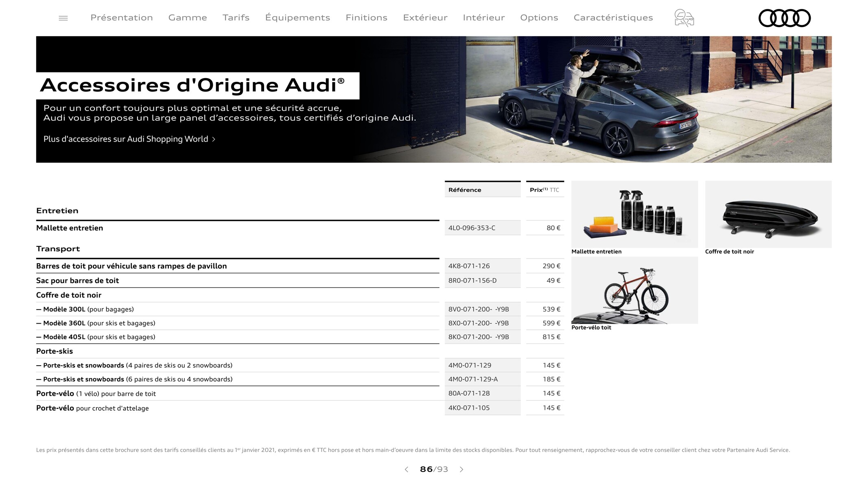Click the 815 € price cell
868x488 pixels.
545,337
